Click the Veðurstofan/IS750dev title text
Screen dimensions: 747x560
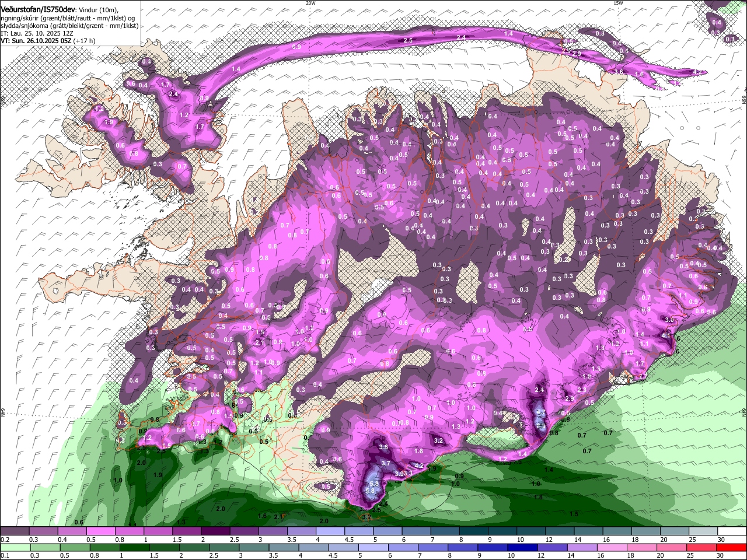pos(38,9)
